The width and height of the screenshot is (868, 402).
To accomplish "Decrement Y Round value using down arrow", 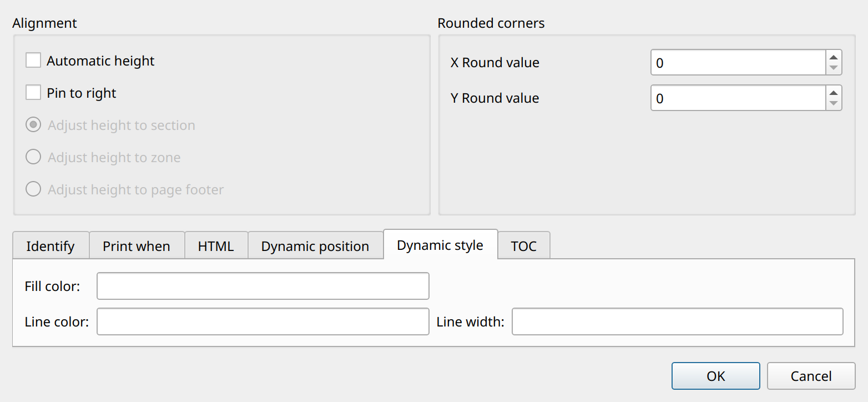I will [x=833, y=104].
